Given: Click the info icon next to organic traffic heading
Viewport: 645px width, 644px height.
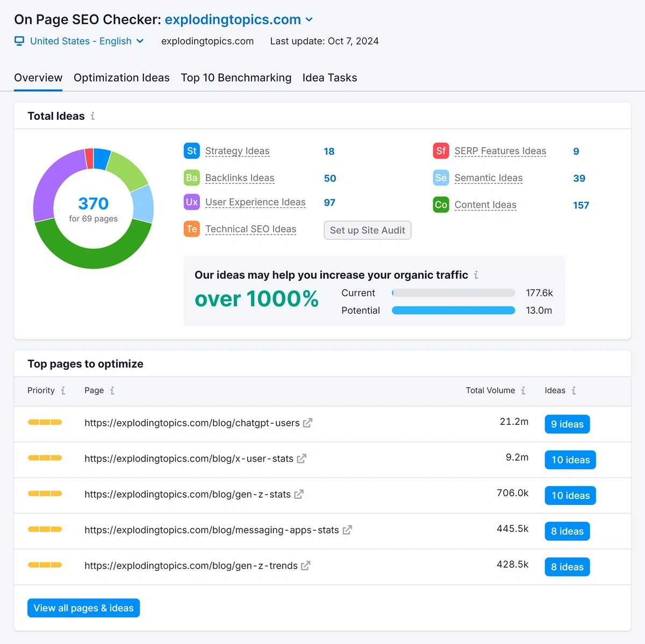Looking at the screenshot, I should 476,275.
